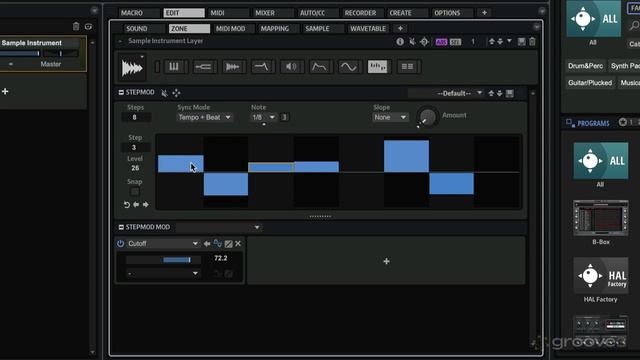Click the Steps value field
This screenshot has height=360, width=640.
tap(136, 118)
